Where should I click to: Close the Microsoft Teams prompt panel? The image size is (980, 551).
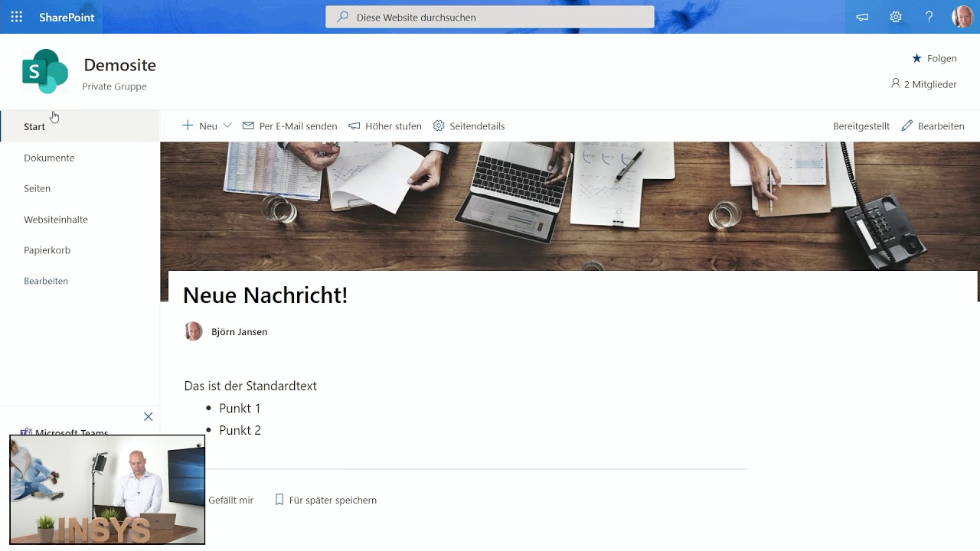pyautogui.click(x=149, y=416)
